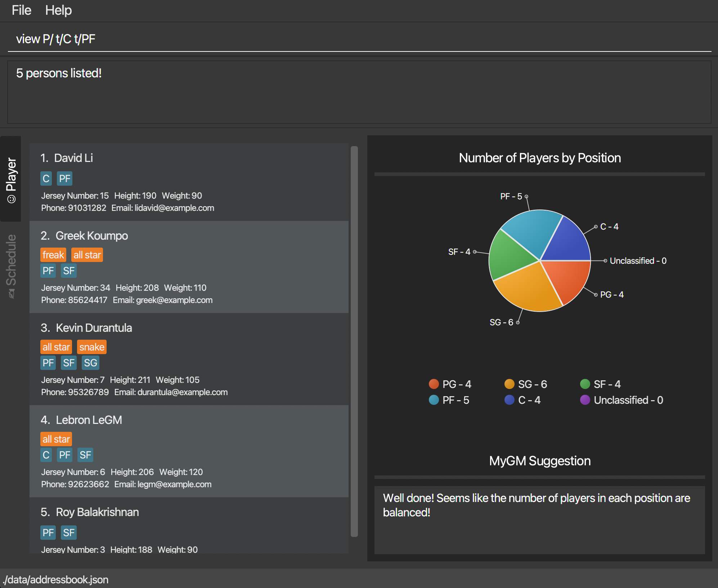Switch to the Player tab
Screen dimensions: 718x588
pos(11,179)
